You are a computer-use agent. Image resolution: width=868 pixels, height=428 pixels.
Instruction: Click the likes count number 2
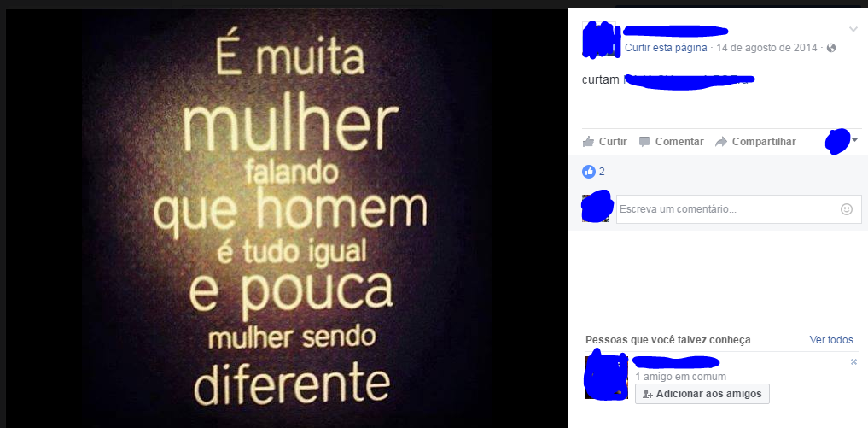pyautogui.click(x=602, y=172)
